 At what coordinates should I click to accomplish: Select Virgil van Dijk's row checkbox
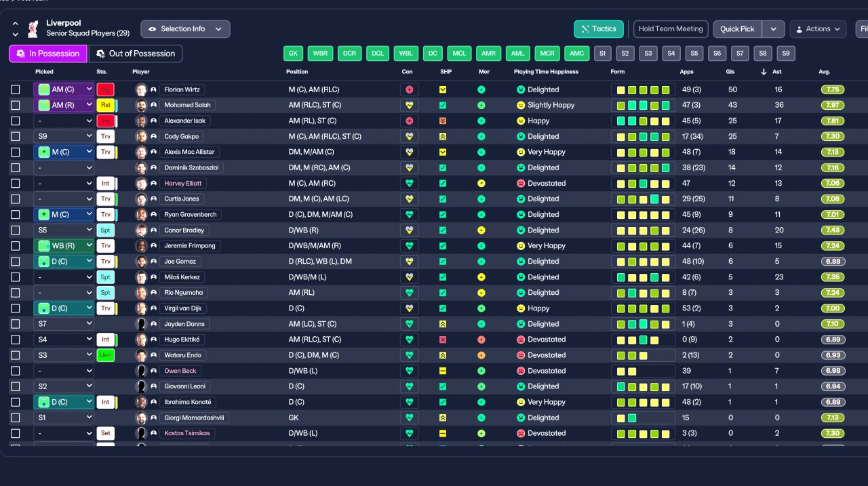[x=16, y=308]
